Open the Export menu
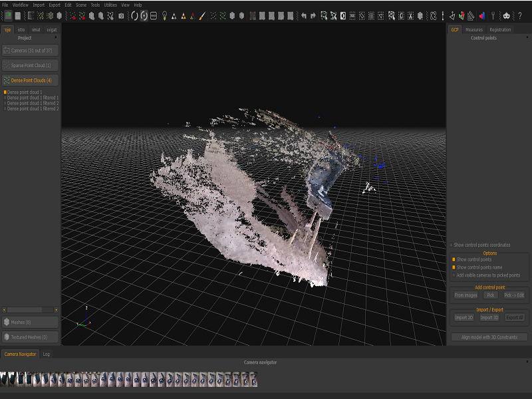This screenshot has width=532, height=399. tap(55, 5)
